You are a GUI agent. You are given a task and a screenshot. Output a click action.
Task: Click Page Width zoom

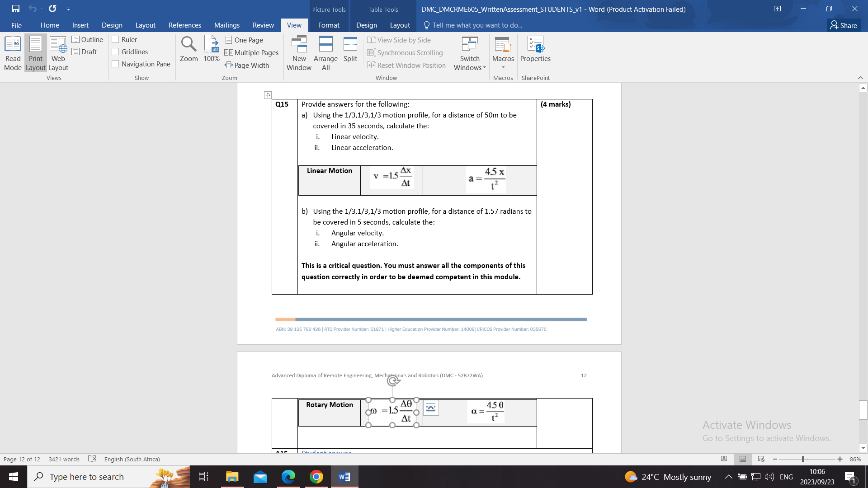tap(247, 65)
